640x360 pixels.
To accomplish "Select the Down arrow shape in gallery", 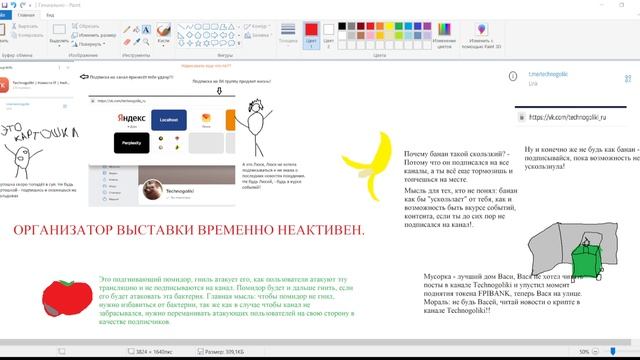I will [x=181, y=43].
